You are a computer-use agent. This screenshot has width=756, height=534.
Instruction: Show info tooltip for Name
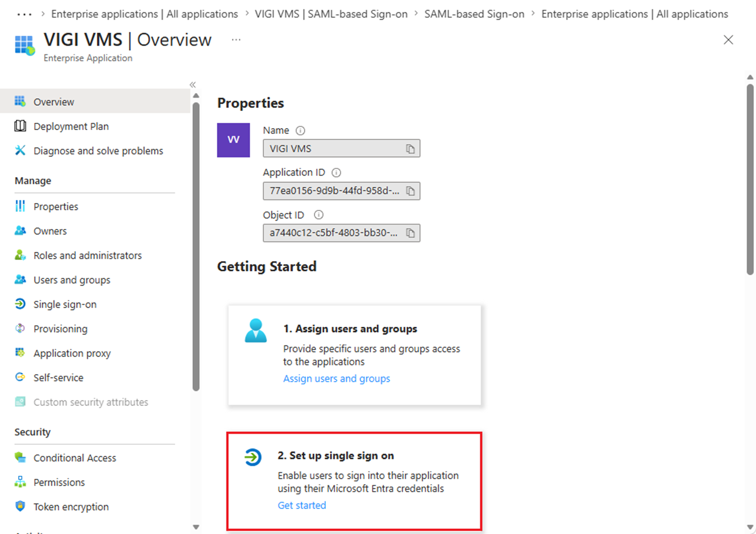pyautogui.click(x=300, y=131)
